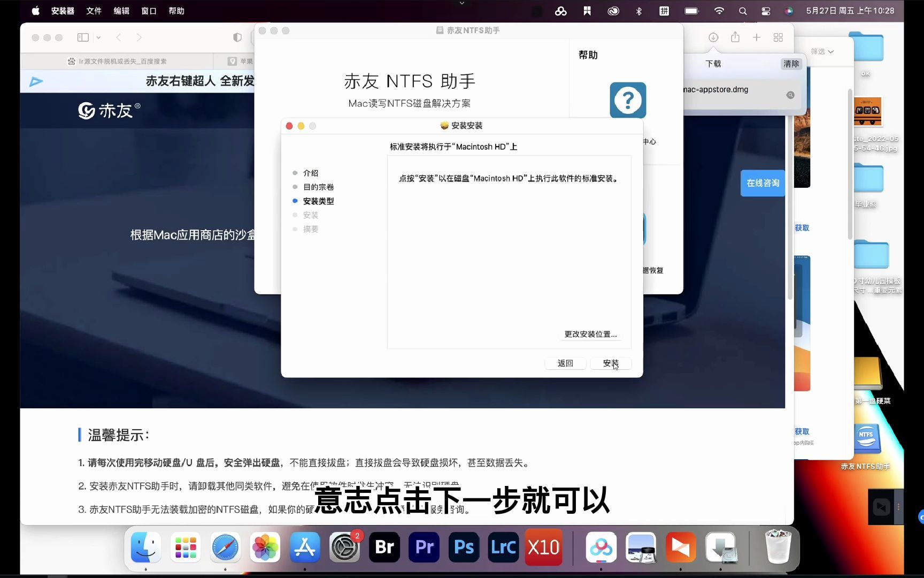
Task: Open App Store from the Dock
Action: [305, 547]
